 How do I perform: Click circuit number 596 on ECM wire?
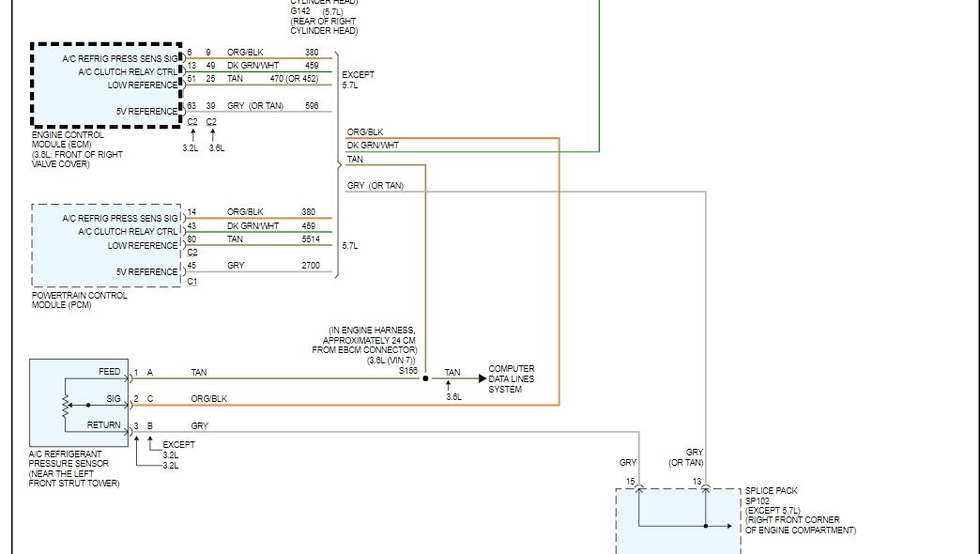pyautogui.click(x=312, y=106)
